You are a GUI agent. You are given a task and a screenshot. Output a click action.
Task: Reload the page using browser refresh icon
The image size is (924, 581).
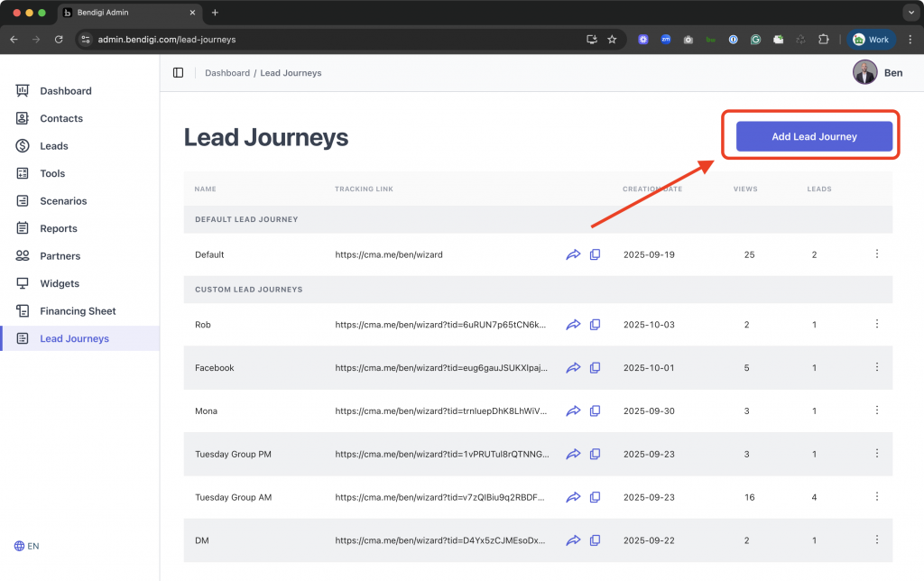click(x=59, y=40)
